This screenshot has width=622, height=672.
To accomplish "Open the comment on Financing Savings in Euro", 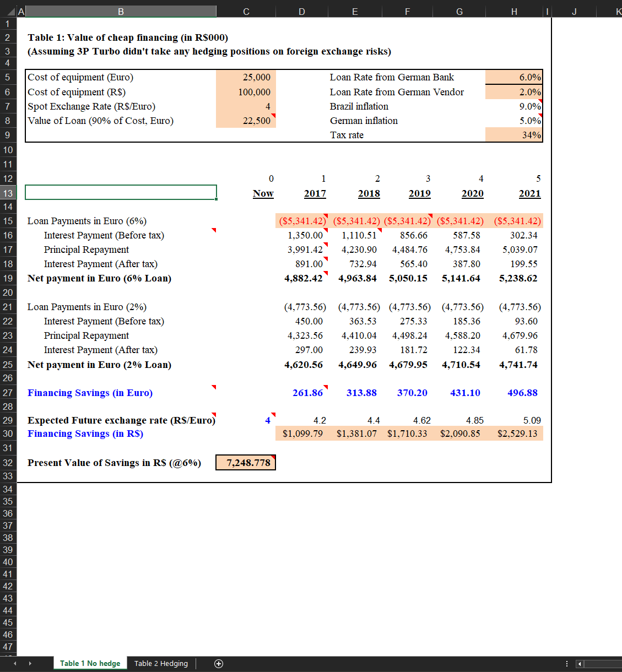I will click(x=214, y=387).
